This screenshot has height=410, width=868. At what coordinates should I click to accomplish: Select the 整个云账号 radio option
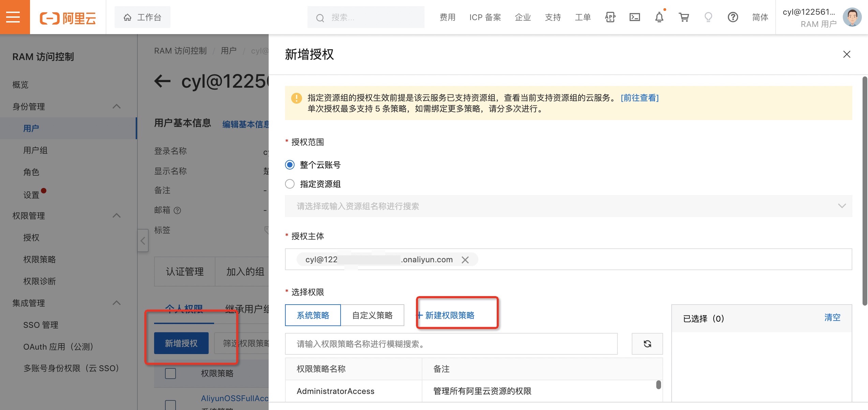pos(290,165)
